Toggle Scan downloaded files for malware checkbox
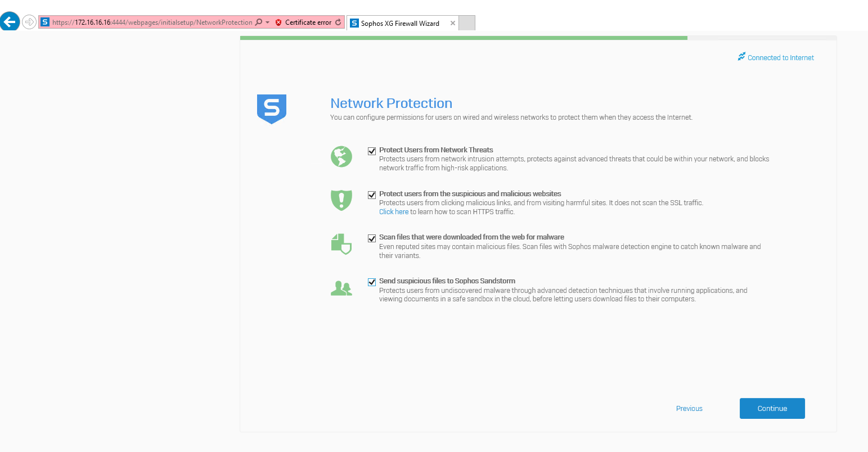This screenshot has width=868, height=452. (372, 238)
